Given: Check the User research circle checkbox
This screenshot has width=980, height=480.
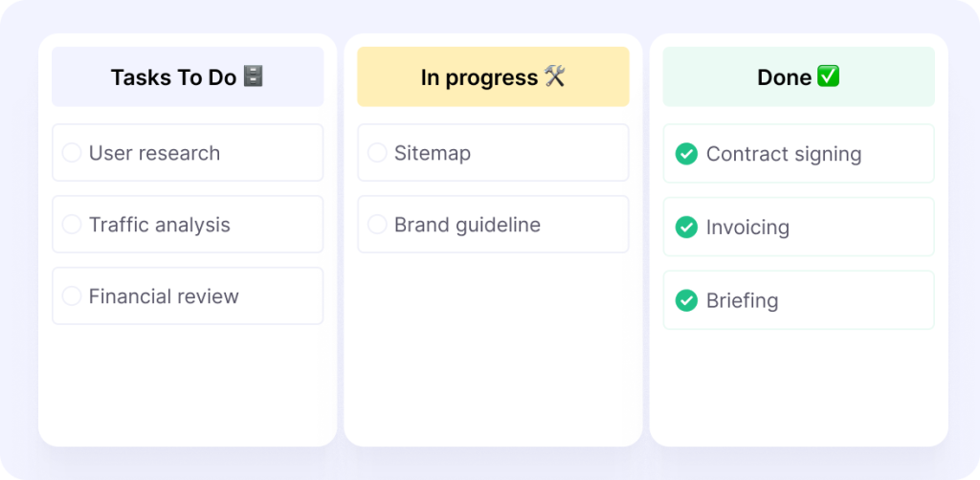Looking at the screenshot, I should tap(72, 153).
